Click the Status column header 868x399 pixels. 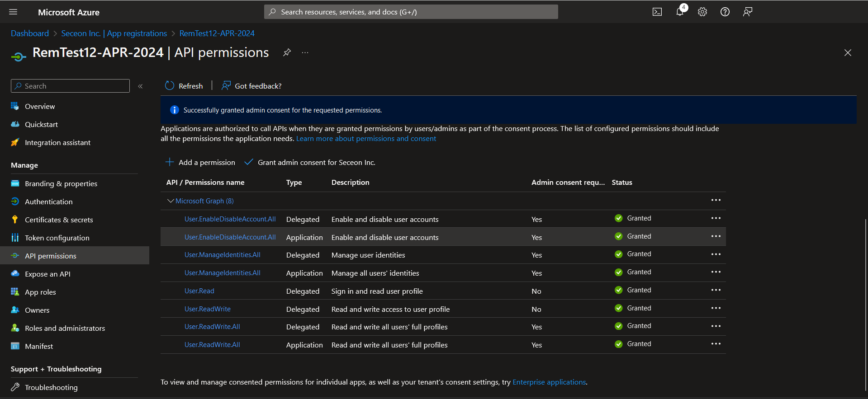[622, 183]
